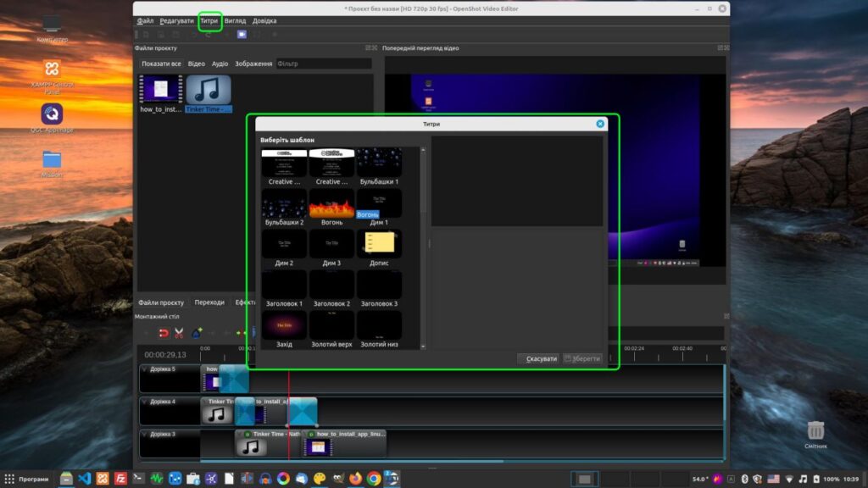Launch FileZilla from the taskbar
This screenshot has height=488, width=868.
[120, 479]
